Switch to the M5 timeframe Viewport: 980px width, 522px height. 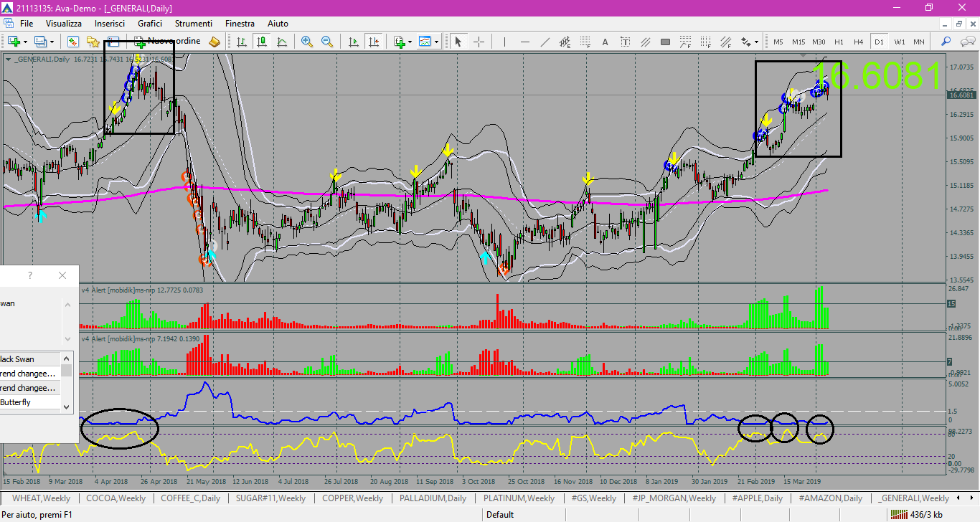[x=778, y=42]
